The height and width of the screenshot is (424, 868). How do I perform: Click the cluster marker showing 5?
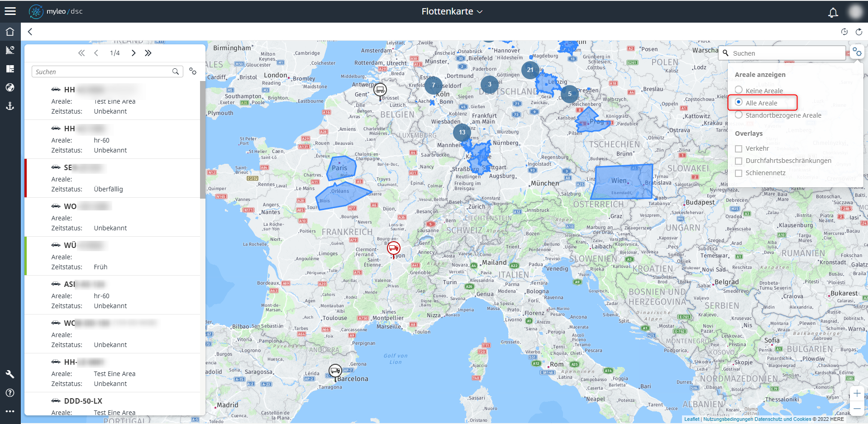569,94
